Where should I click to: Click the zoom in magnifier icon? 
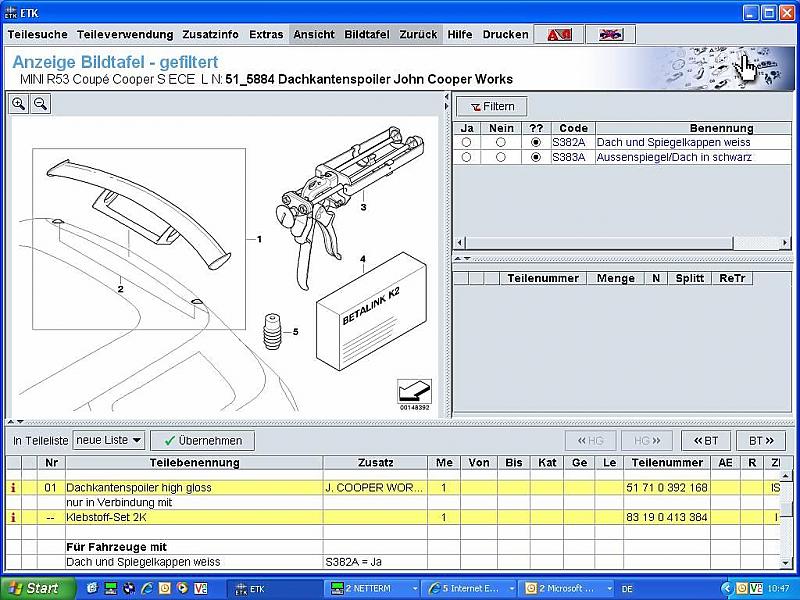pos(19,103)
